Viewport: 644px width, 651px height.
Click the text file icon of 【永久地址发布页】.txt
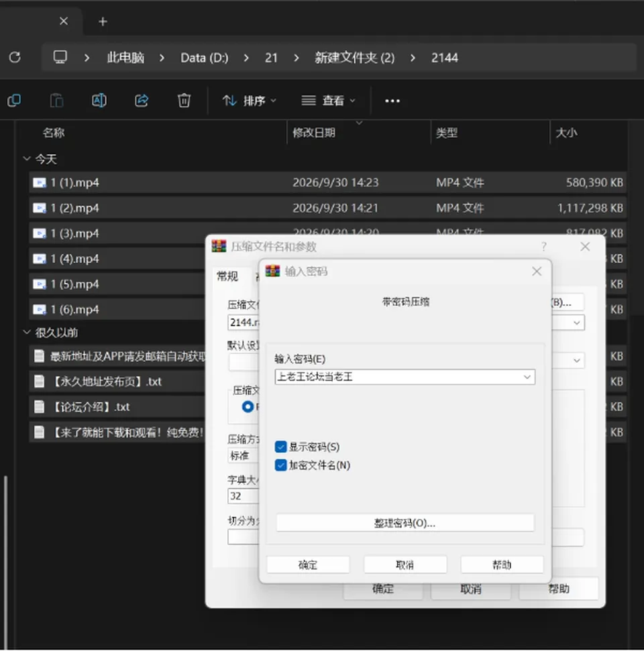coord(39,381)
